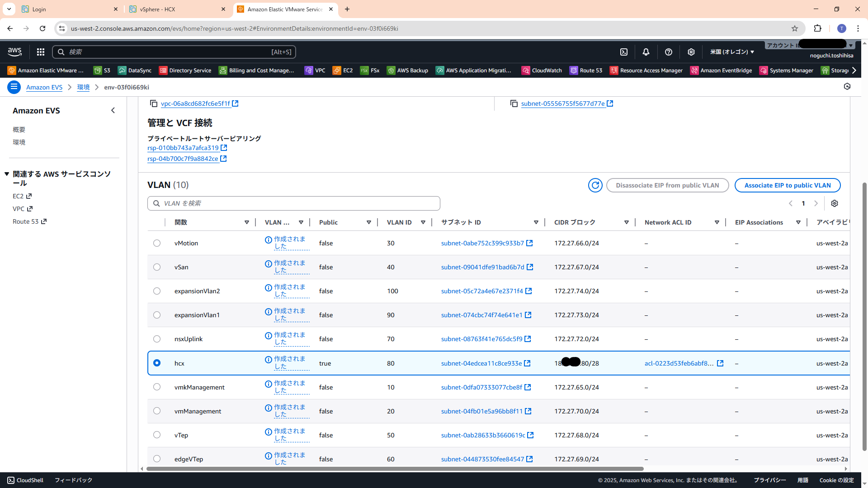This screenshot has height=488, width=868.
Task: Open AWS CloudShell icon in top navigation
Action: point(624,52)
